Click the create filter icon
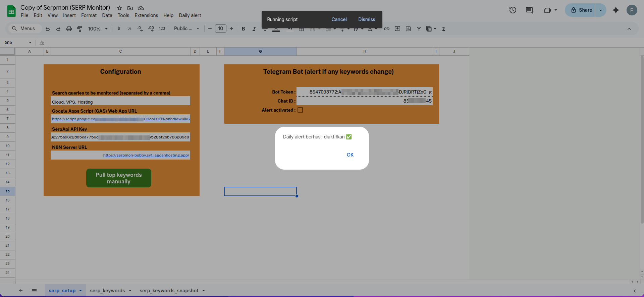 pos(419,29)
